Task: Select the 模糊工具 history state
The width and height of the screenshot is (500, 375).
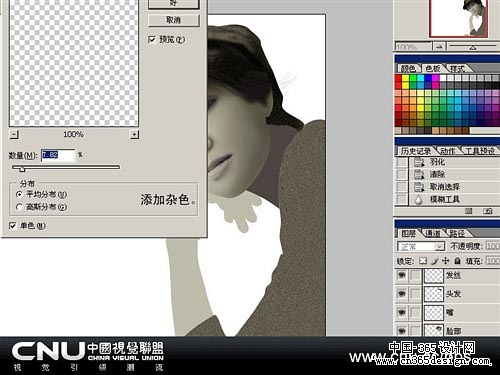Action: pos(445,199)
